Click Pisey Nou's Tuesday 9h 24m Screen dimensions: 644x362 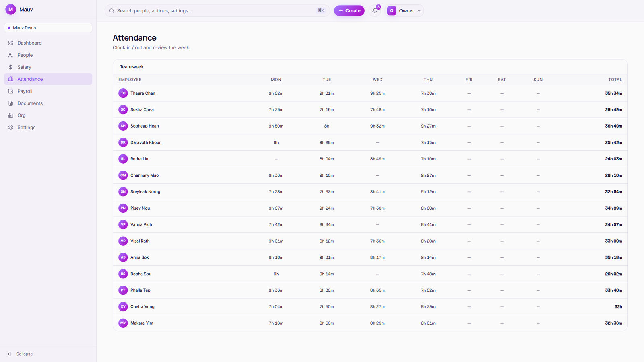coord(327,208)
